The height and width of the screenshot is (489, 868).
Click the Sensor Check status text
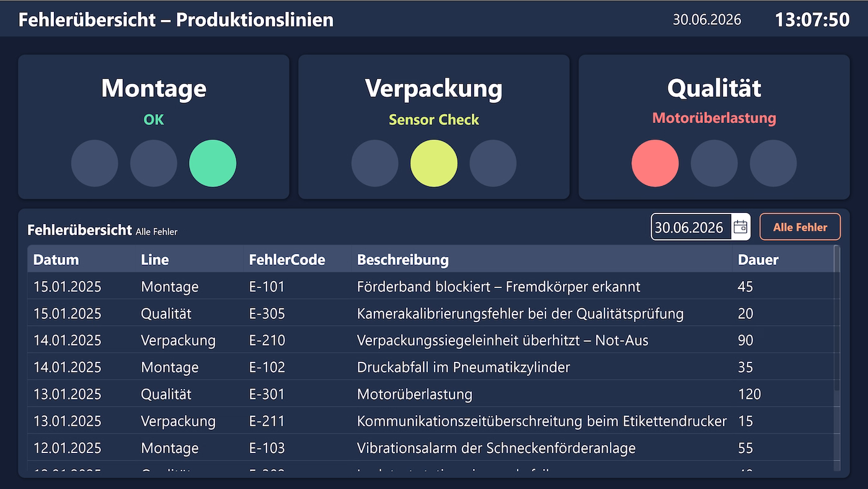pos(434,120)
